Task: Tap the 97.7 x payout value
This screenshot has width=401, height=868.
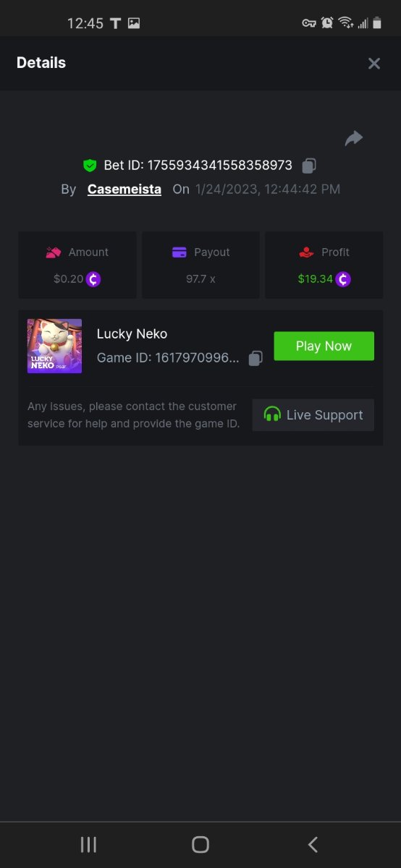Action: click(x=200, y=278)
